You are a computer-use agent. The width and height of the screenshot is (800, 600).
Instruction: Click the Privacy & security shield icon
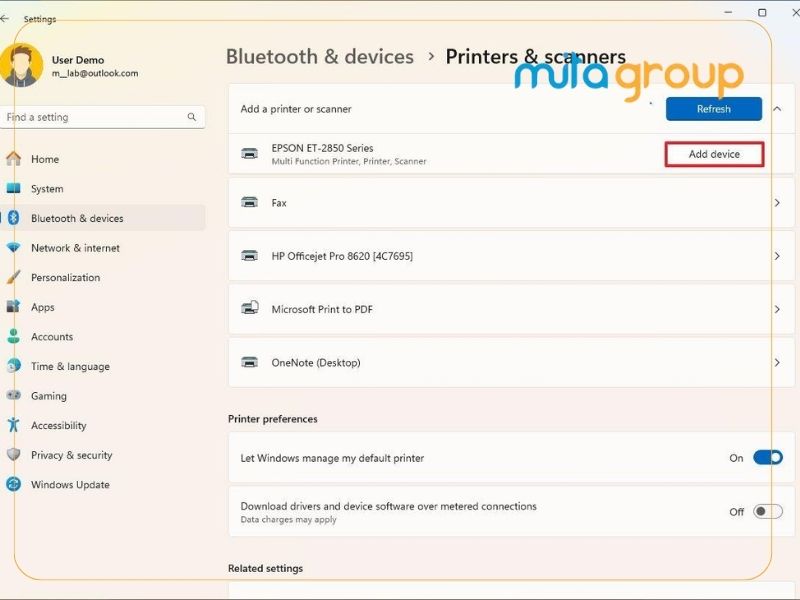[14, 455]
